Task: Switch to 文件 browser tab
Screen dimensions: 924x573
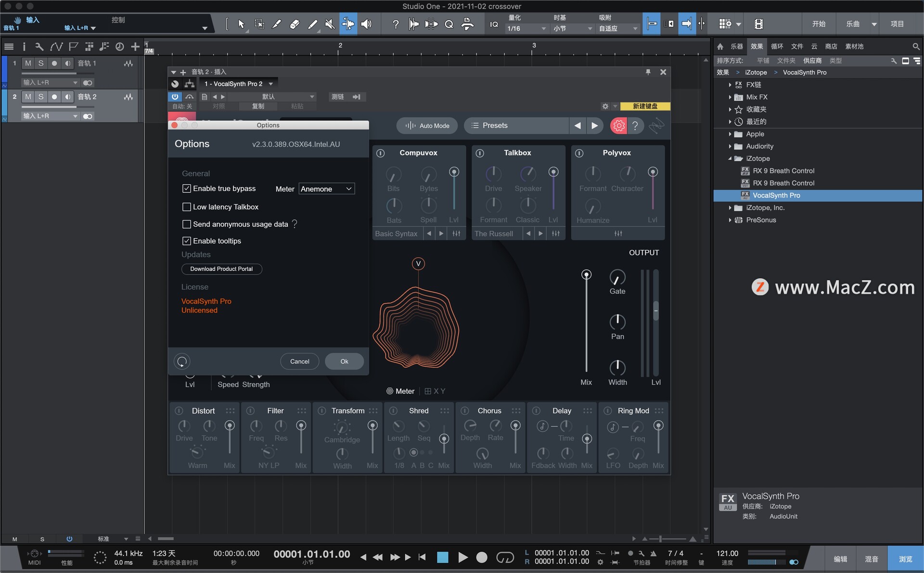Action: (797, 47)
